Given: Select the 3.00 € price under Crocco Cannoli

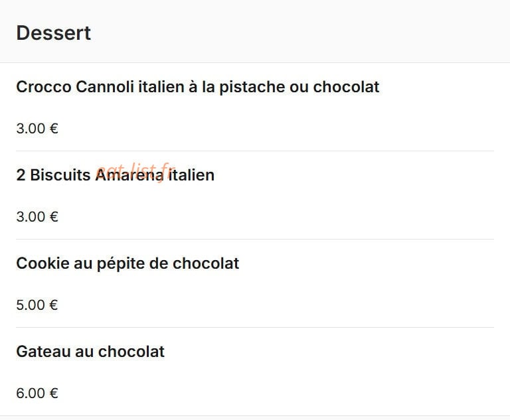Looking at the screenshot, I should click(37, 129).
